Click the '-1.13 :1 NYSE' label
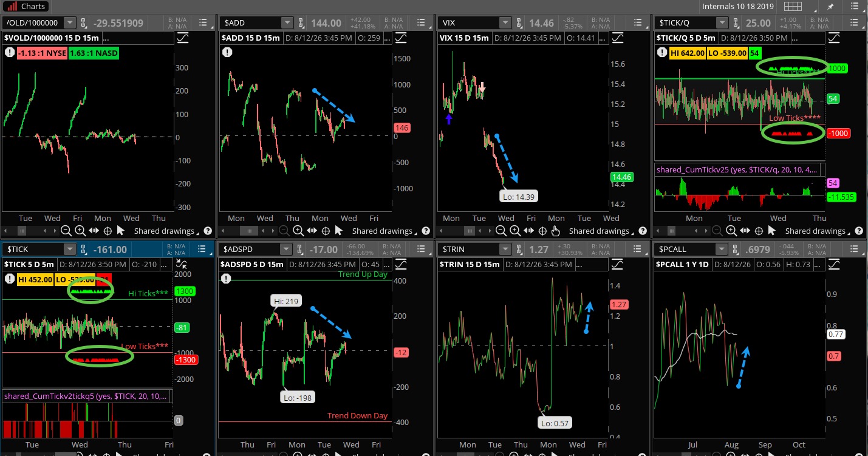Viewport: 868px width, 456px height. click(43, 53)
